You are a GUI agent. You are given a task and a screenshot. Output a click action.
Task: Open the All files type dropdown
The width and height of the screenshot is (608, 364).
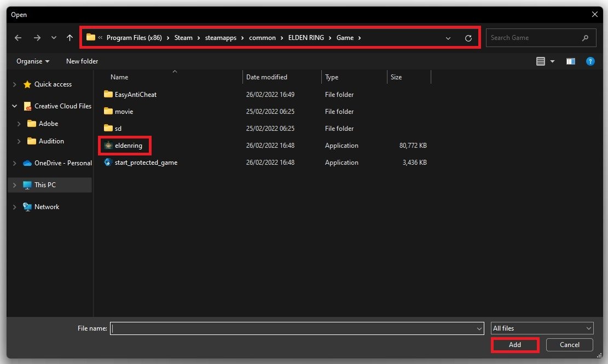(x=542, y=328)
